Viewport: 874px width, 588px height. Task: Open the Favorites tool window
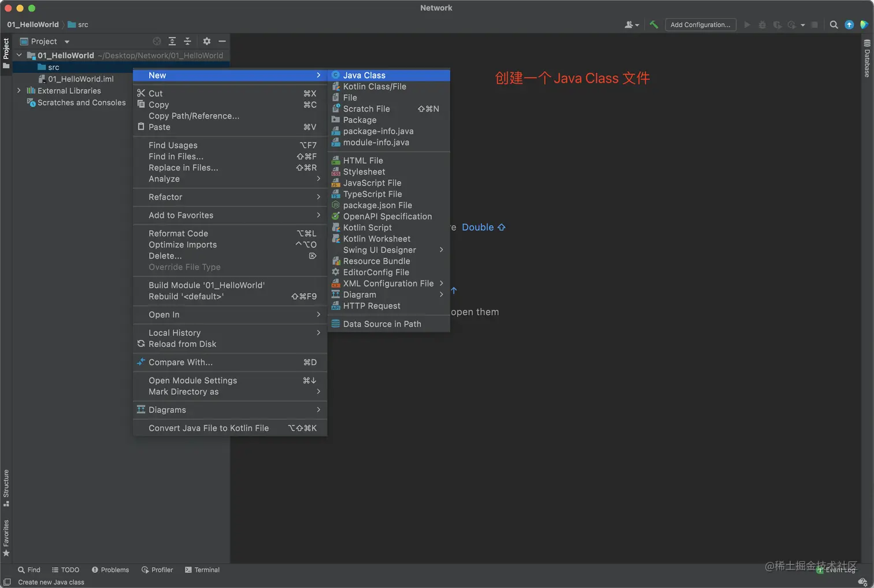pos(6,538)
